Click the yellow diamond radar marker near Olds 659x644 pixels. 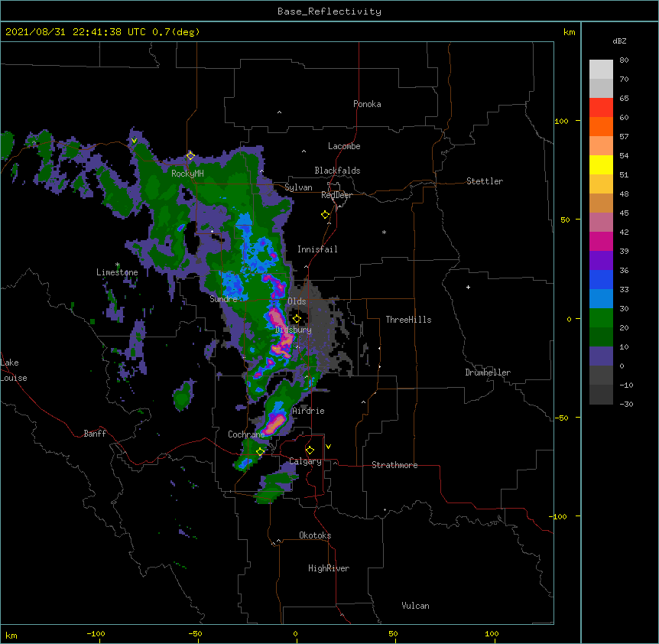click(297, 318)
